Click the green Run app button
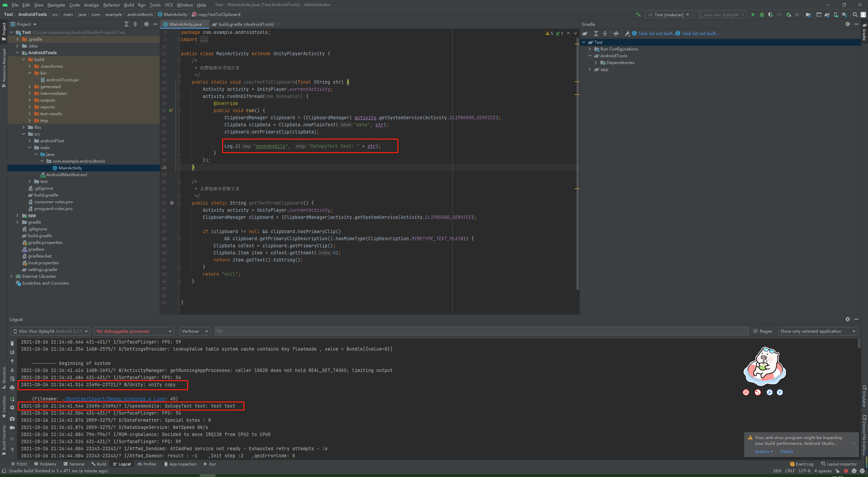The width and height of the screenshot is (868, 477). (x=753, y=15)
